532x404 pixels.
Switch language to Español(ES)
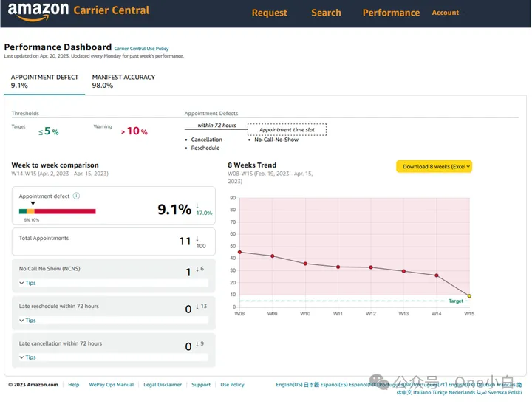(334, 385)
